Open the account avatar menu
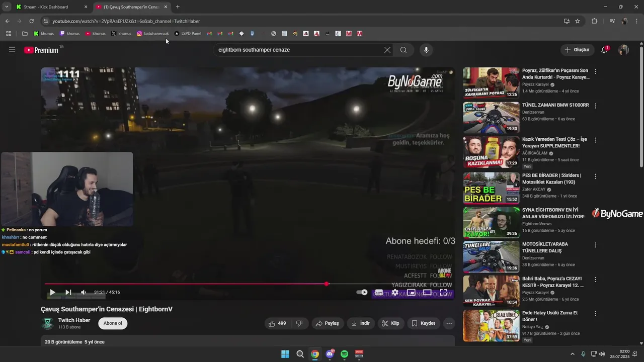Viewport: 644px width, 362px height. pos(624,50)
